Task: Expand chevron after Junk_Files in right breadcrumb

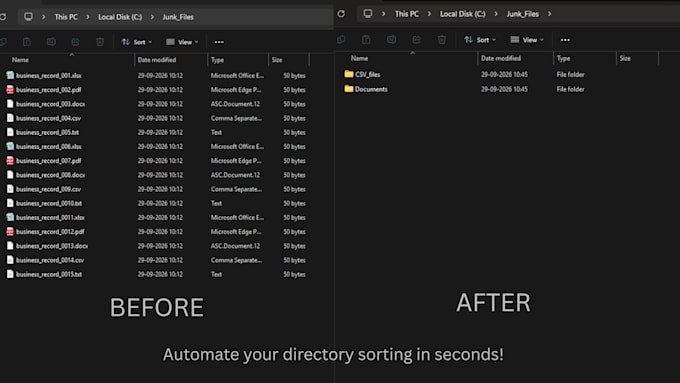Action: 549,14
